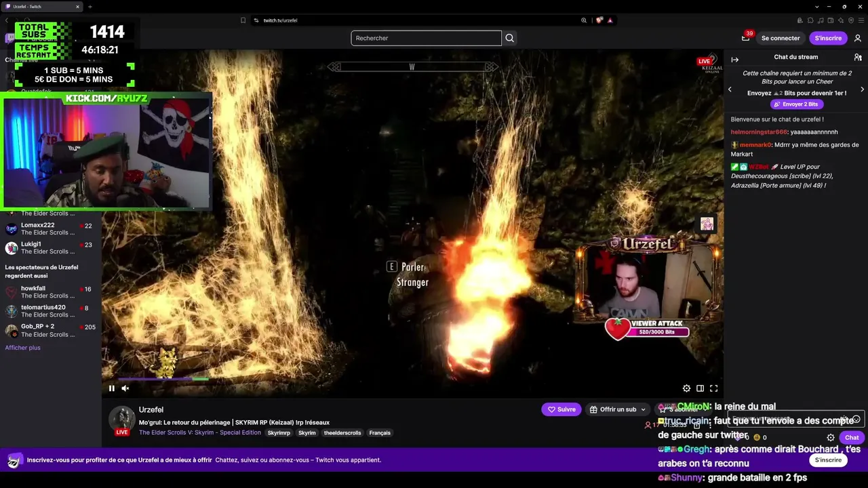The width and height of the screenshot is (868, 488).
Task: Select the Skyrimrp tag
Action: pyautogui.click(x=279, y=432)
